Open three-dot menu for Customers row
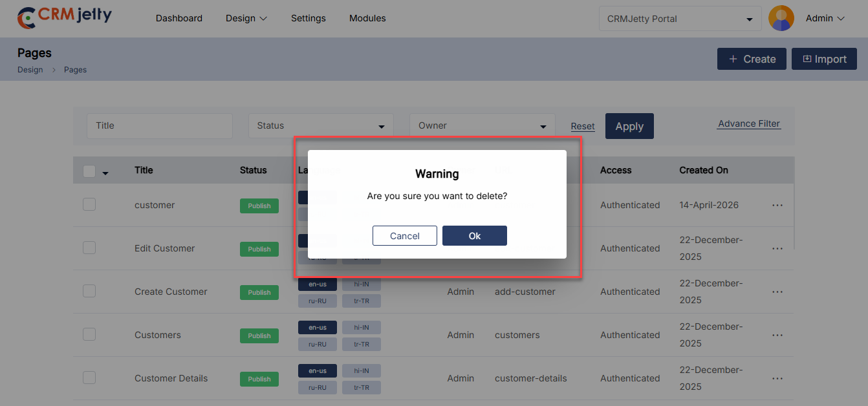 [777, 335]
